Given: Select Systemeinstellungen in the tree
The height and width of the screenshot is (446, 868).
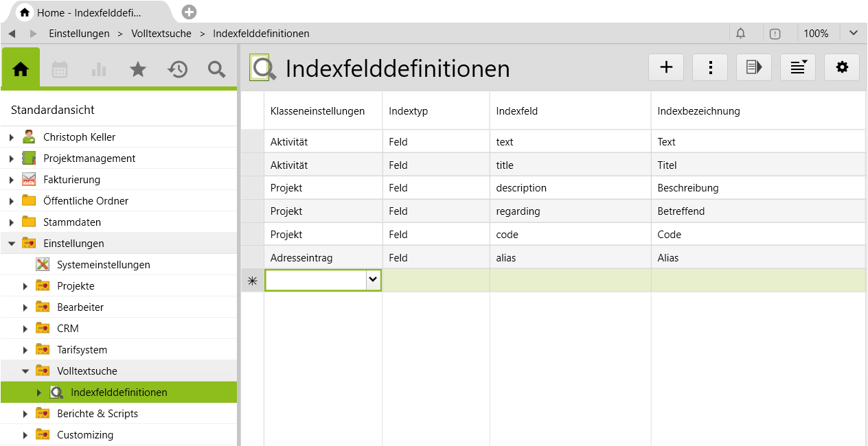Looking at the screenshot, I should (x=103, y=265).
